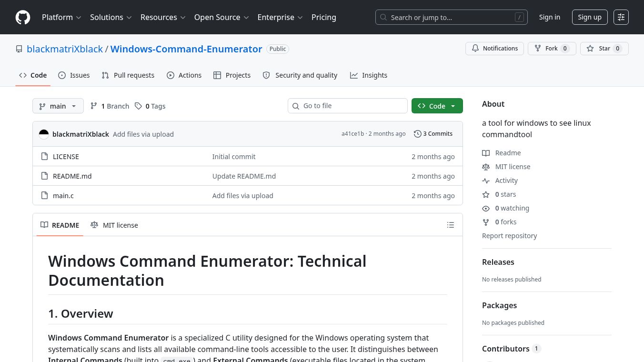Select the README tab in file viewer

pyautogui.click(x=60, y=225)
